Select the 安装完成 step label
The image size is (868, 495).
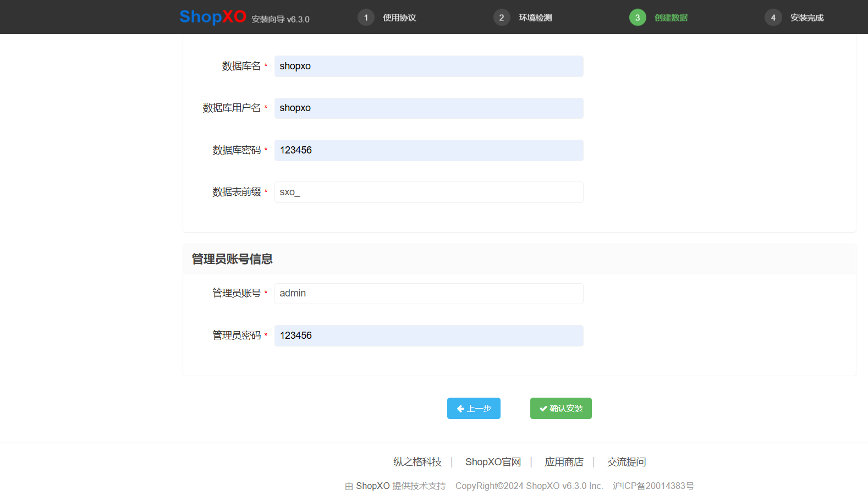click(807, 18)
